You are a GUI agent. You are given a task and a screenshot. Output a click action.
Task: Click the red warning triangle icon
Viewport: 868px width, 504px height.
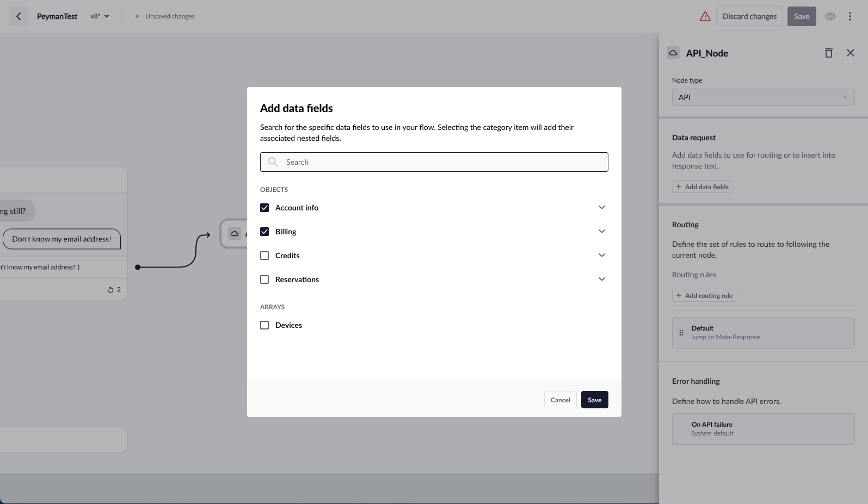[705, 16]
